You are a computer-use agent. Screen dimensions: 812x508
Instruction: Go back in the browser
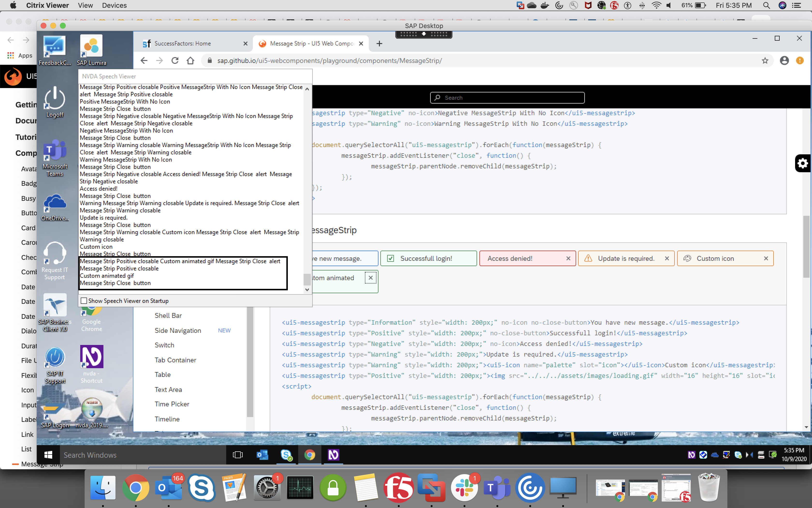(144, 60)
